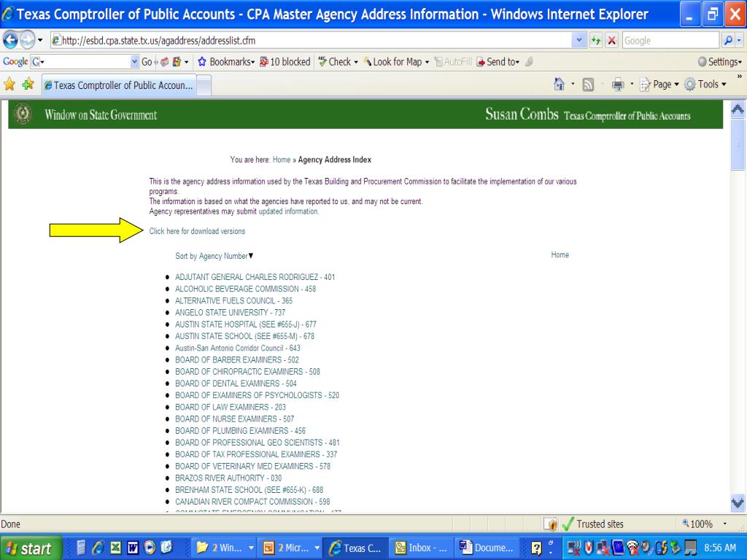
Task: Click the Add to Favorites star-plus icon
Action: [28, 85]
